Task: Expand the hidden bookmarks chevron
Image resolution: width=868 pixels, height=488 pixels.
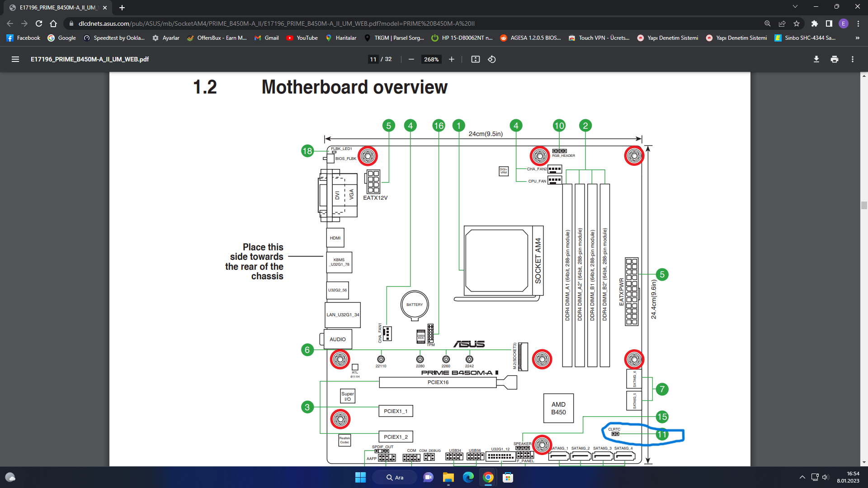Action: pos(858,38)
